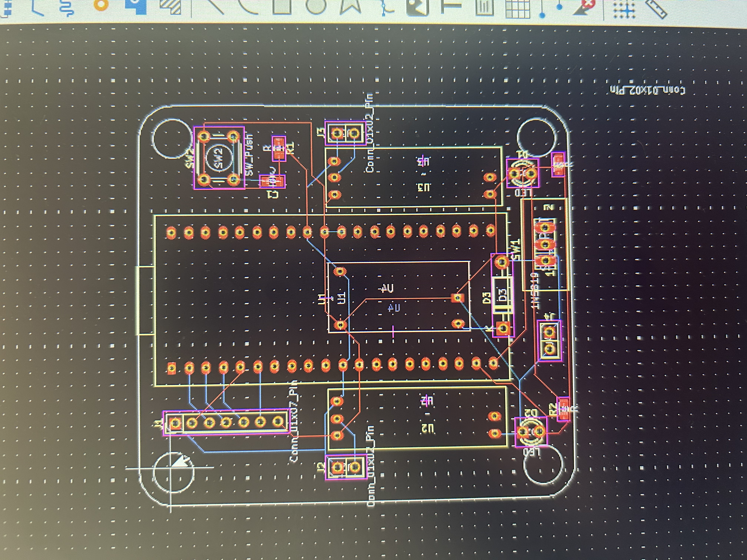This screenshot has width=747, height=560.
Task: Select the R1 resistor footprint
Action: click(279, 149)
